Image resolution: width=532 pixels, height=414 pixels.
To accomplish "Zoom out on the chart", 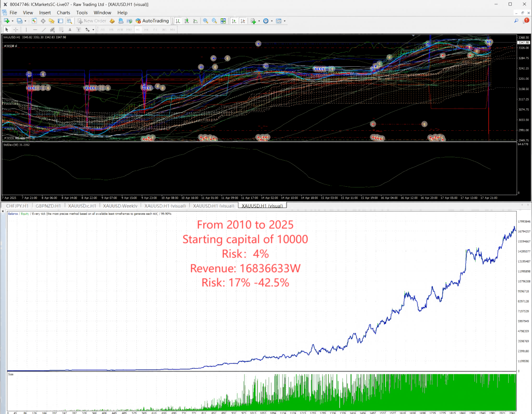I will [214, 21].
